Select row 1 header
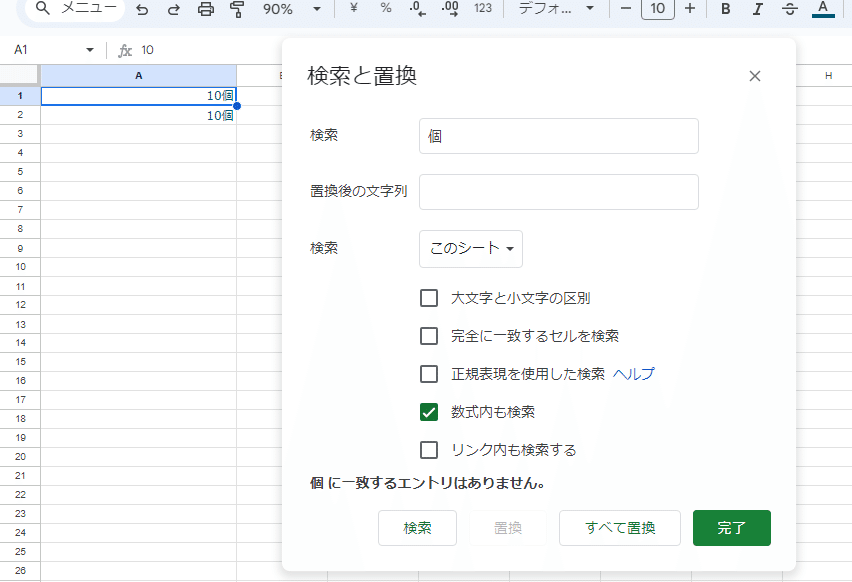 (20, 96)
